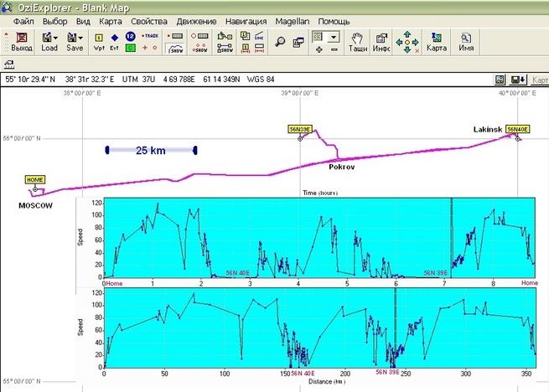The image size is (549, 392).
Task: Click the Имя name search button
Action: (x=466, y=43)
